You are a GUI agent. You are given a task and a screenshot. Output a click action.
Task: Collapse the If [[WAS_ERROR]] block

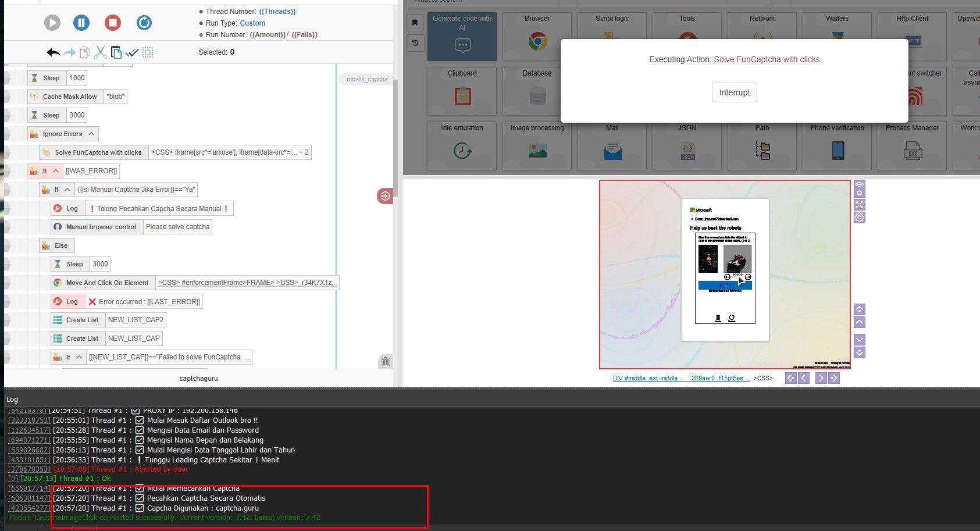[55, 170]
